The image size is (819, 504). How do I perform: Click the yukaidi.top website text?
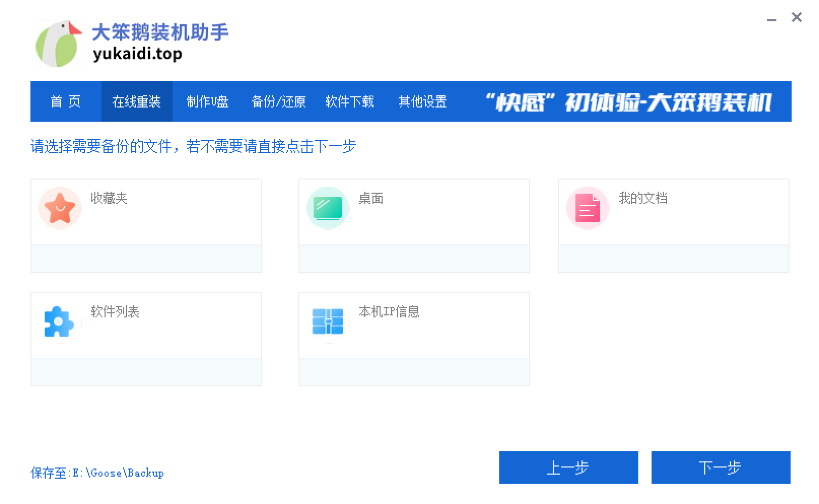pos(137,54)
